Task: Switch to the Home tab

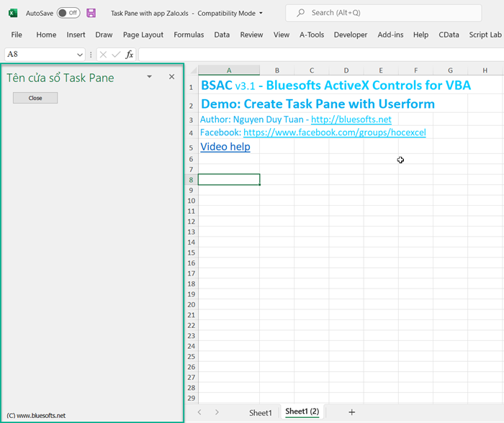Action: click(x=46, y=35)
